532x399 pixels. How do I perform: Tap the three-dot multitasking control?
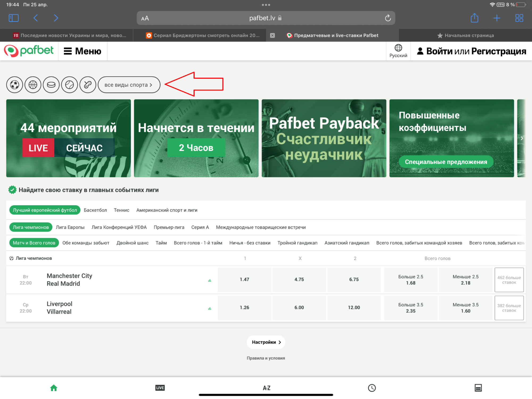(x=266, y=5)
